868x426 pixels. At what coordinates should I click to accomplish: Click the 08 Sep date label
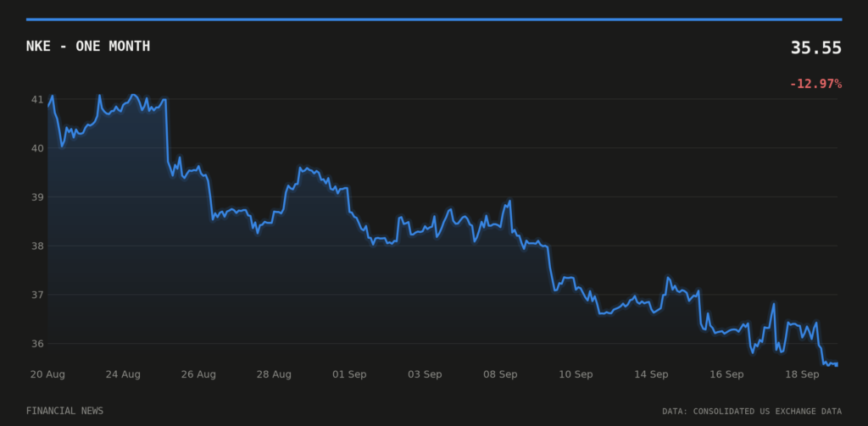pos(500,374)
